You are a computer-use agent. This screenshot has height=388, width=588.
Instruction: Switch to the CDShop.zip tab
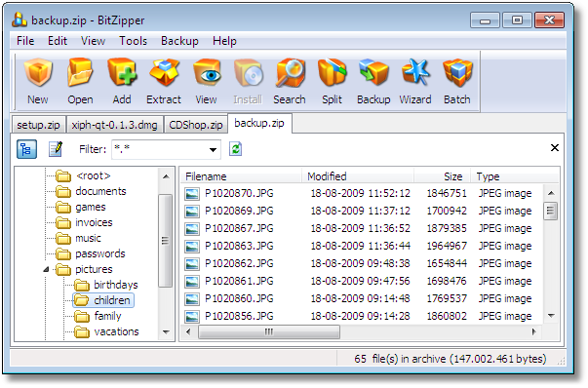click(x=196, y=125)
